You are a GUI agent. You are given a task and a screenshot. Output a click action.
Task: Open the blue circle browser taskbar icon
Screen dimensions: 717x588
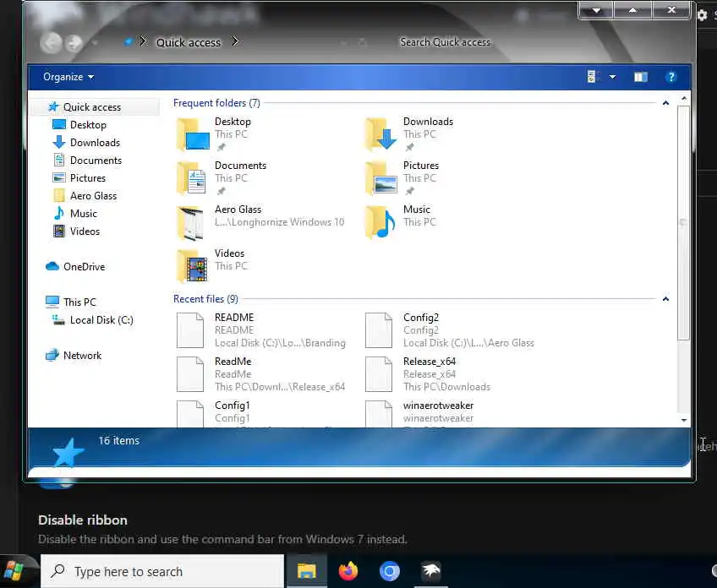390,571
